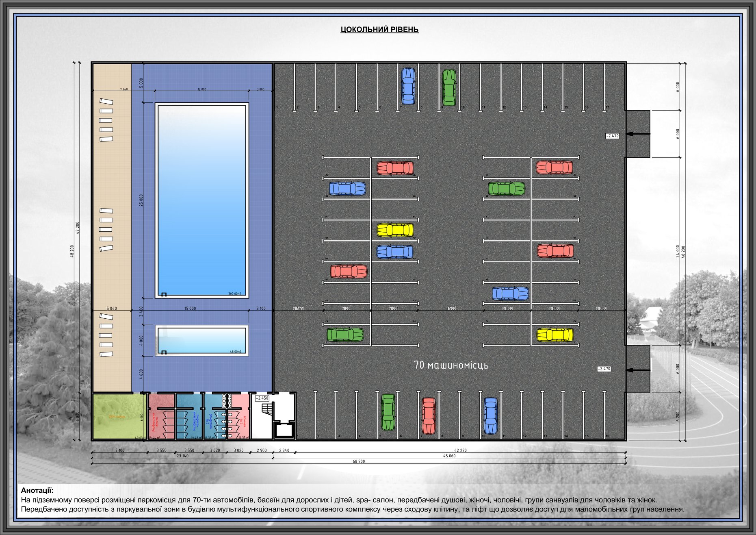
Task: Select the small 48 m² children's pool
Action: [x=202, y=340]
